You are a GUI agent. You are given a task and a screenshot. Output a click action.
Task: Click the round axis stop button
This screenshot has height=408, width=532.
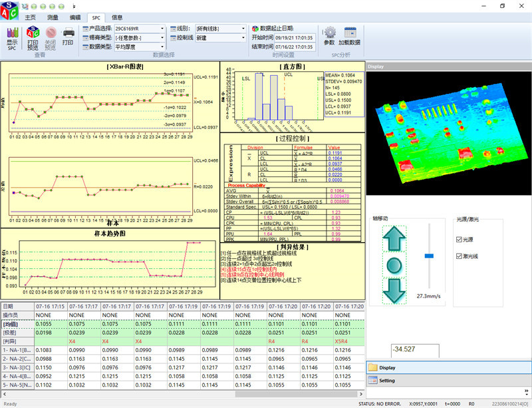[394, 264]
